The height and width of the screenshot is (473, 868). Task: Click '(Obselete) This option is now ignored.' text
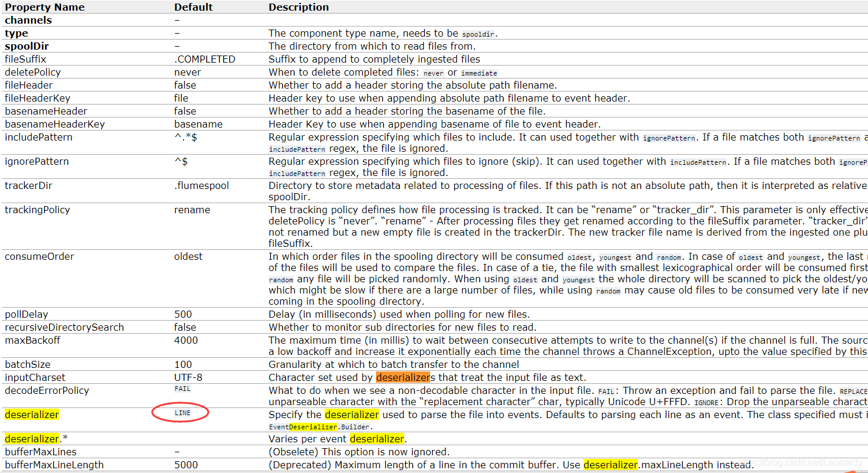(359, 452)
